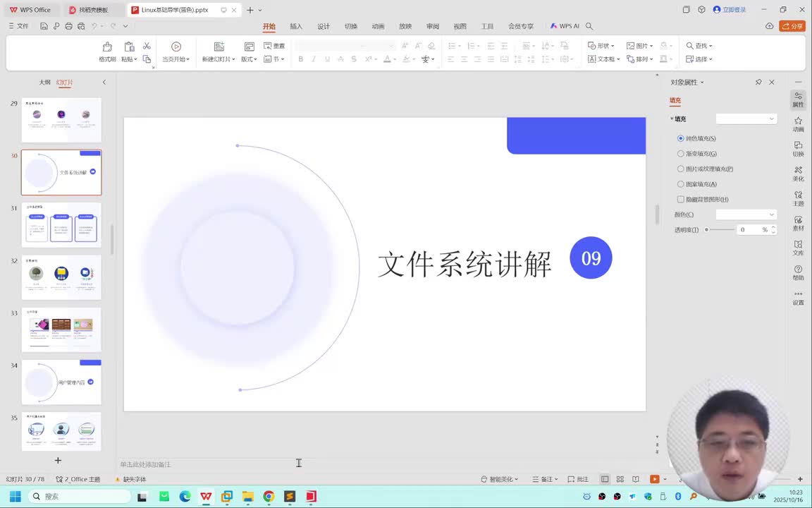The image size is (812, 508).
Task: Switch to the Outline (大纲) pane tab
Action: point(45,82)
